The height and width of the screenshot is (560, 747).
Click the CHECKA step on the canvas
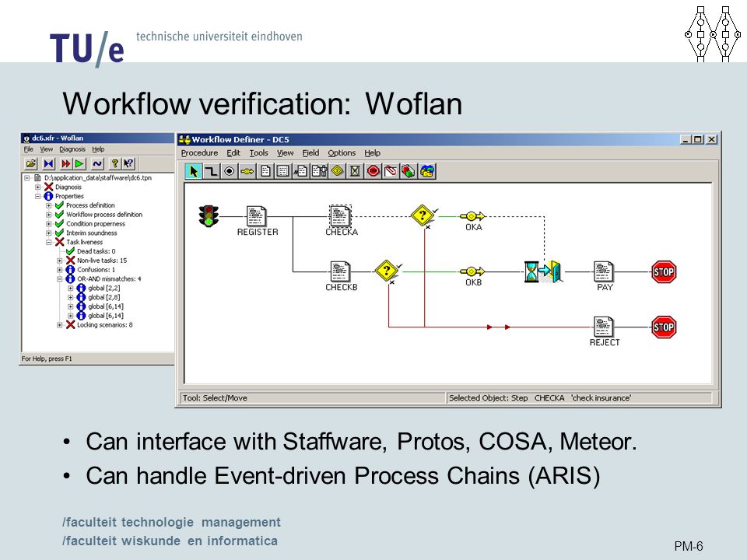click(340, 216)
